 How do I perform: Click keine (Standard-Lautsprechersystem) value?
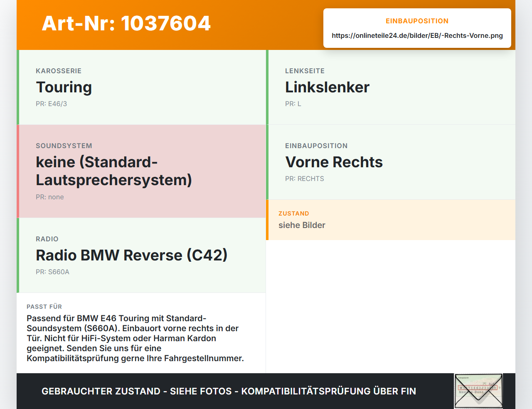tap(114, 171)
